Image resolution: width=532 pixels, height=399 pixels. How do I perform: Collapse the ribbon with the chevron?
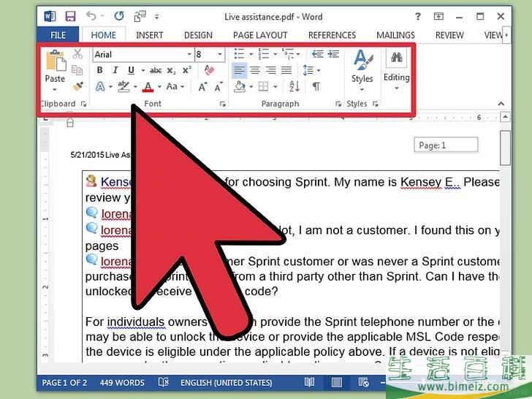point(501,104)
